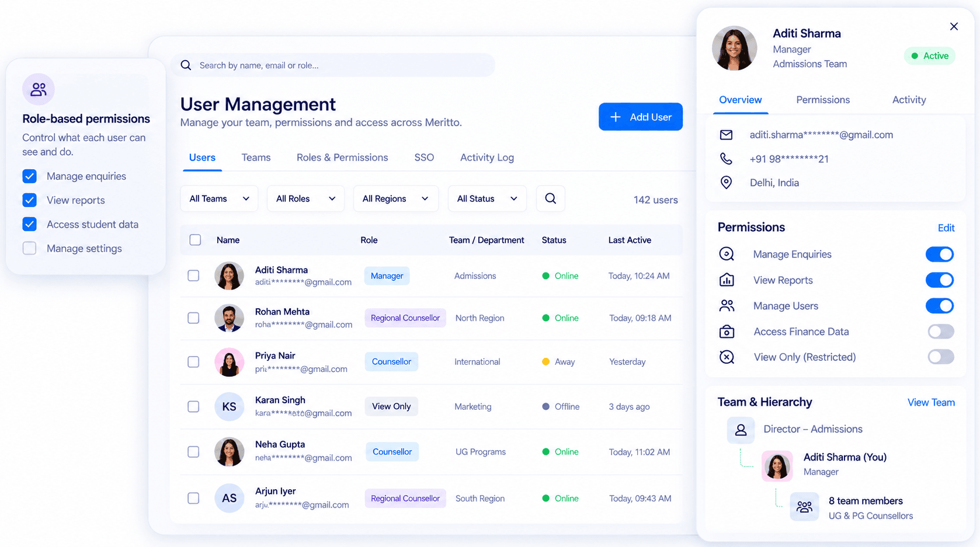Close the Aditi Sharma profile panel
980x547 pixels.
coord(954,26)
